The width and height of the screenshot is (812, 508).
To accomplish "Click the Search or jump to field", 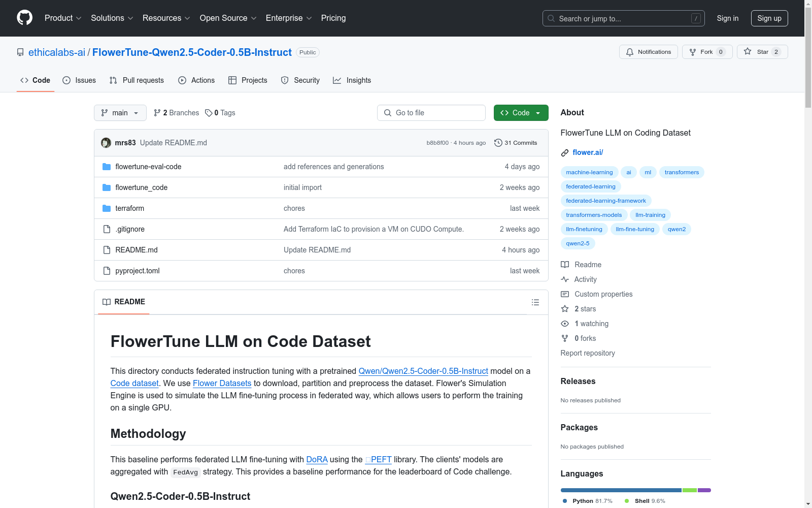I will click(x=624, y=18).
